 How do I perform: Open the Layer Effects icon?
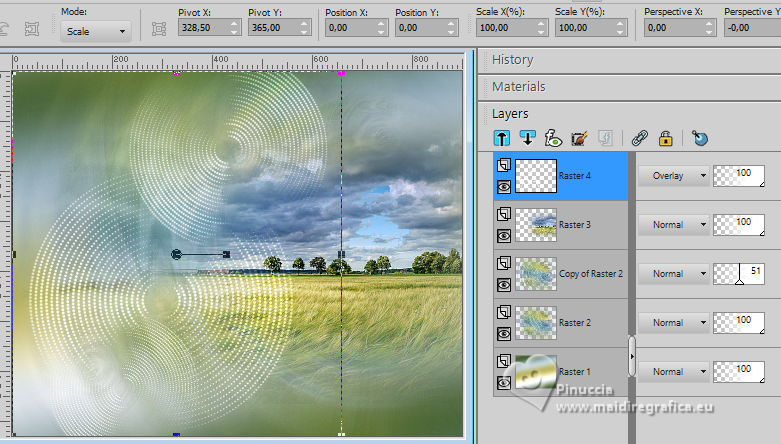[553, 139]
